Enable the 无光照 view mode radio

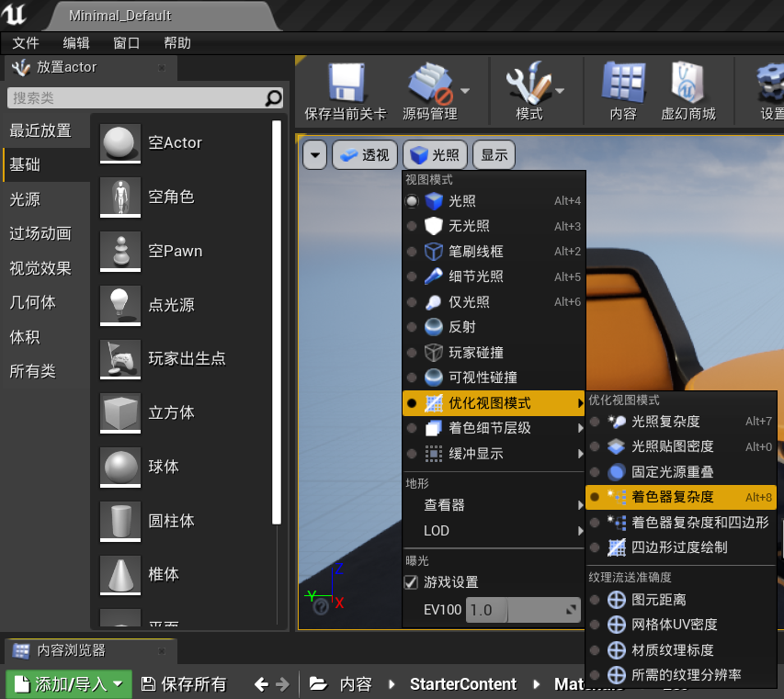[x=475, y=225]
